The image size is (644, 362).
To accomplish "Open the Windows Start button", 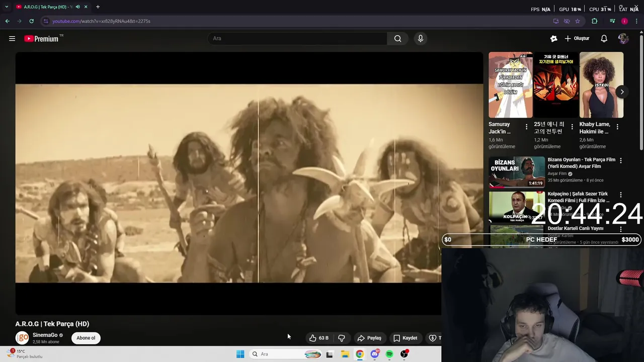I will [x=240, y=354].
